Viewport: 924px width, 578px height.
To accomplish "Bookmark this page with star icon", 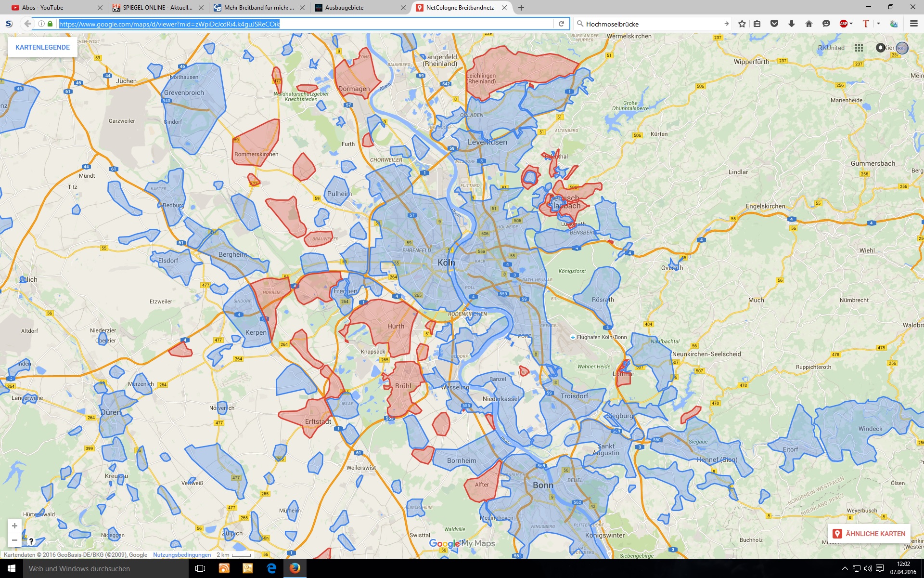I will [742, 24].
